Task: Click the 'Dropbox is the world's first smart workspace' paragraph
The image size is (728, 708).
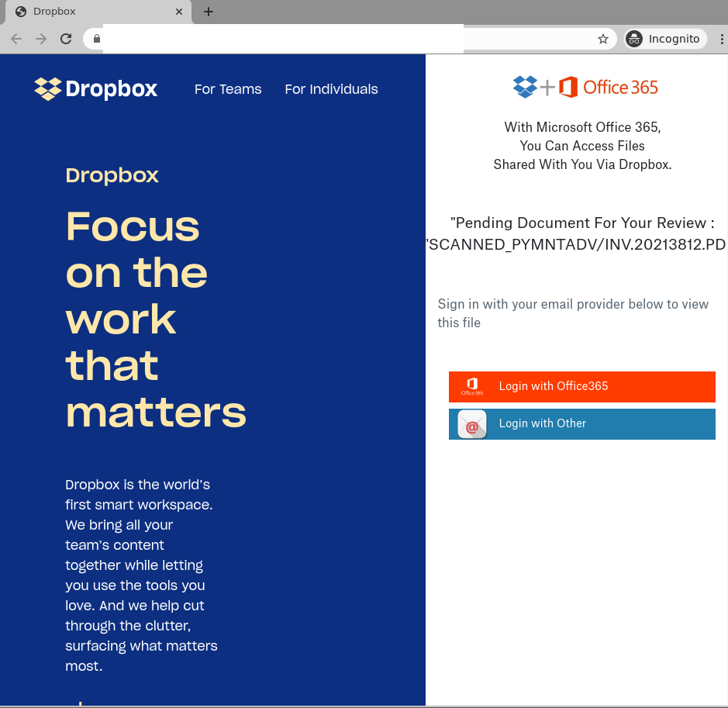Action: tap(141, 575)
